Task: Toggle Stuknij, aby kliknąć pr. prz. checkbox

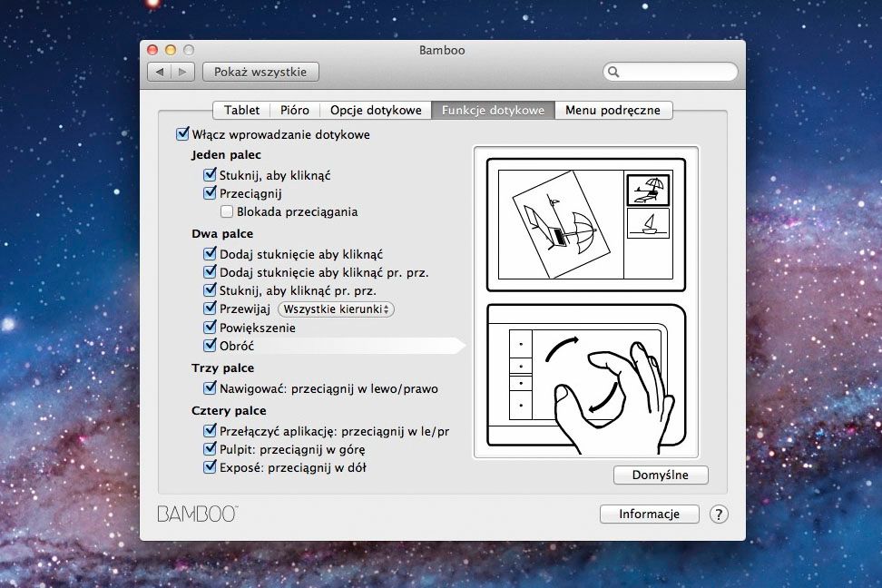Action: [210, 289]
